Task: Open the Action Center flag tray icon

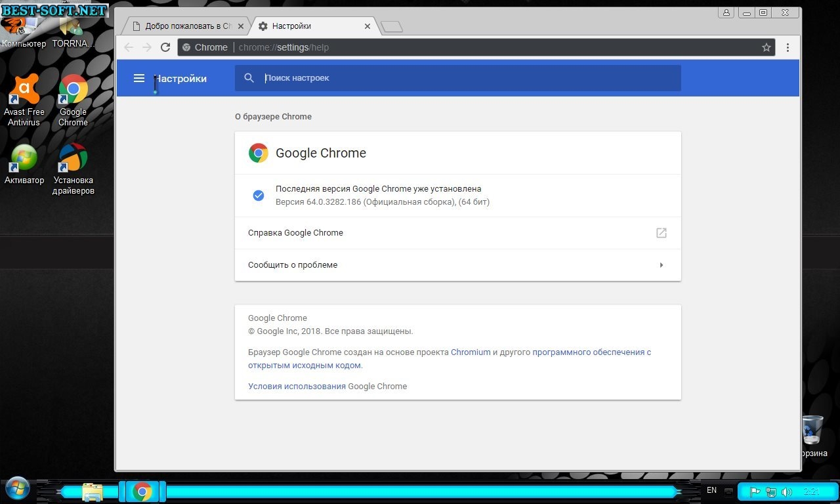Action: pyautogui.click(x=755, y=492)
